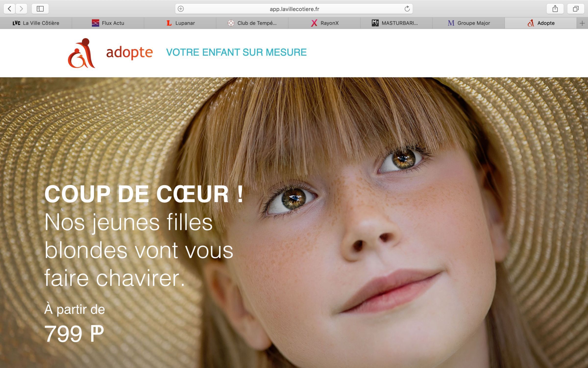Click the COUP DE CŒUR headline banner

(144, 194)
